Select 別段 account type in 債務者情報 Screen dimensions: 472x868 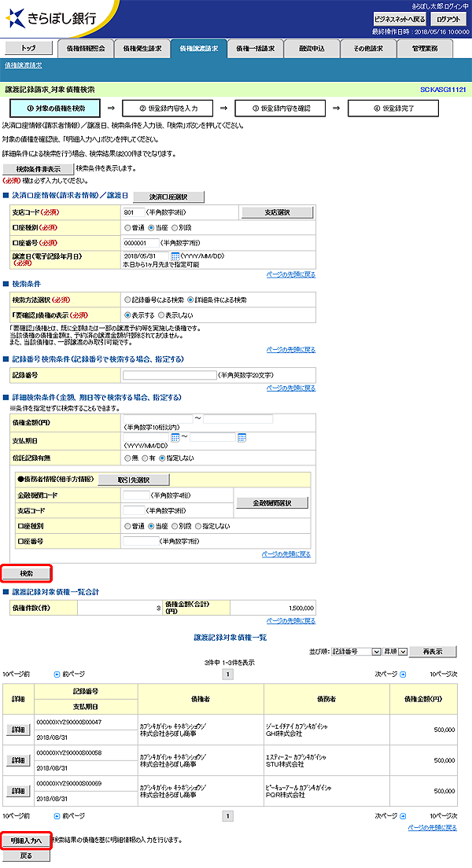click(175, 526)
